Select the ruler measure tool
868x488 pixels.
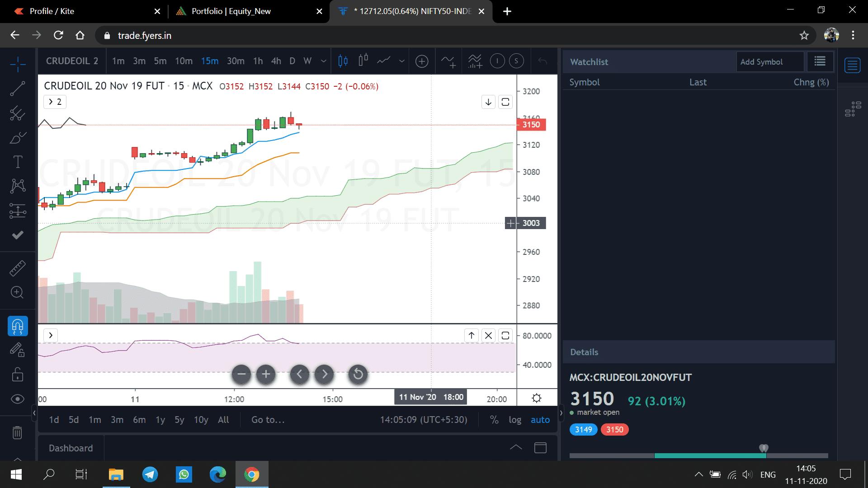click(18, 268)
